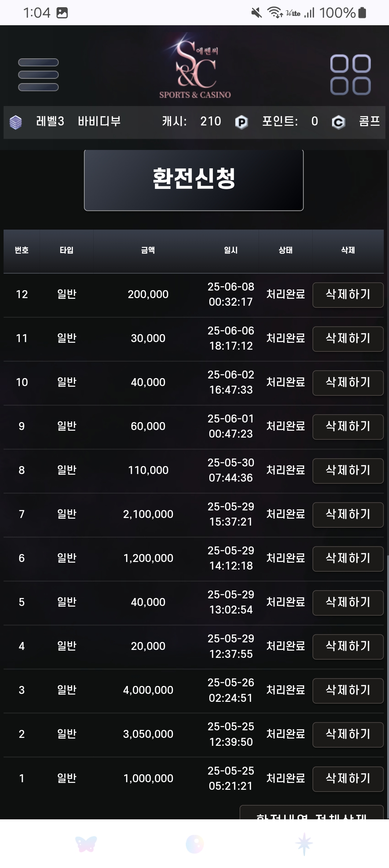This screenshot has width=389, height=868.
Task: Click the 콤프 label in status bar
Action: click(370, 121)
